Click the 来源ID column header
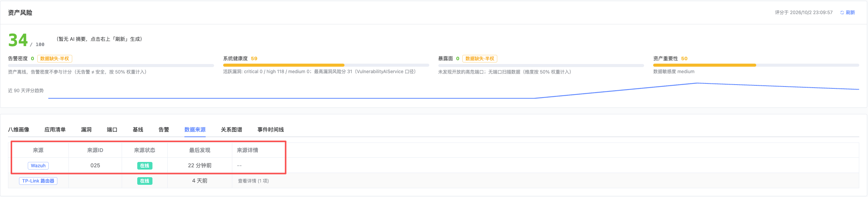 [95, 150]
